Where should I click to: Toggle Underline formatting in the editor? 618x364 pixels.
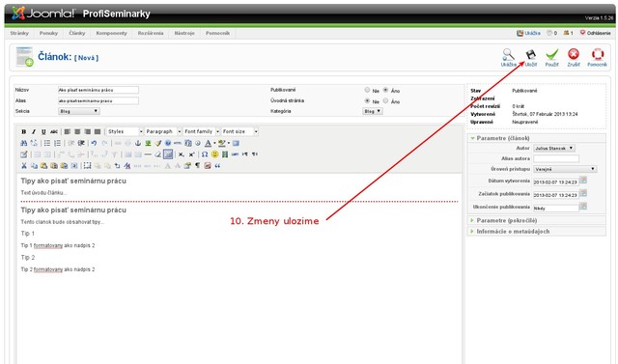43,131
